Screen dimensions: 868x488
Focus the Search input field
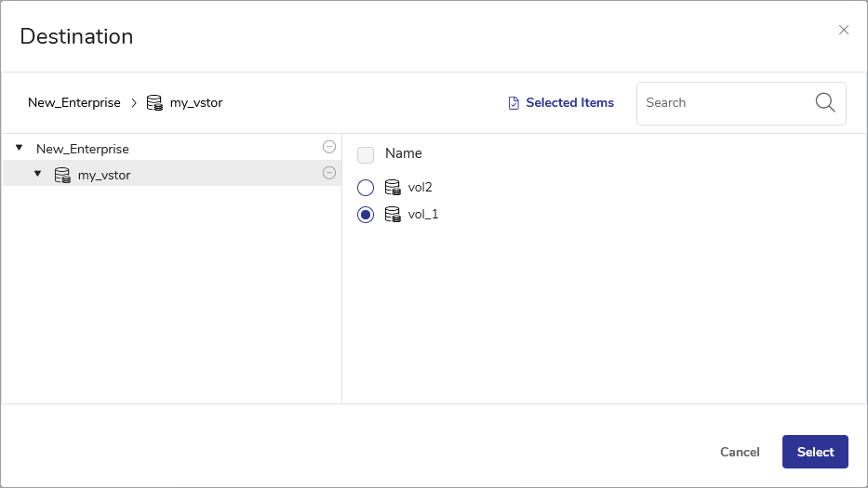click(x=726, y=103)
